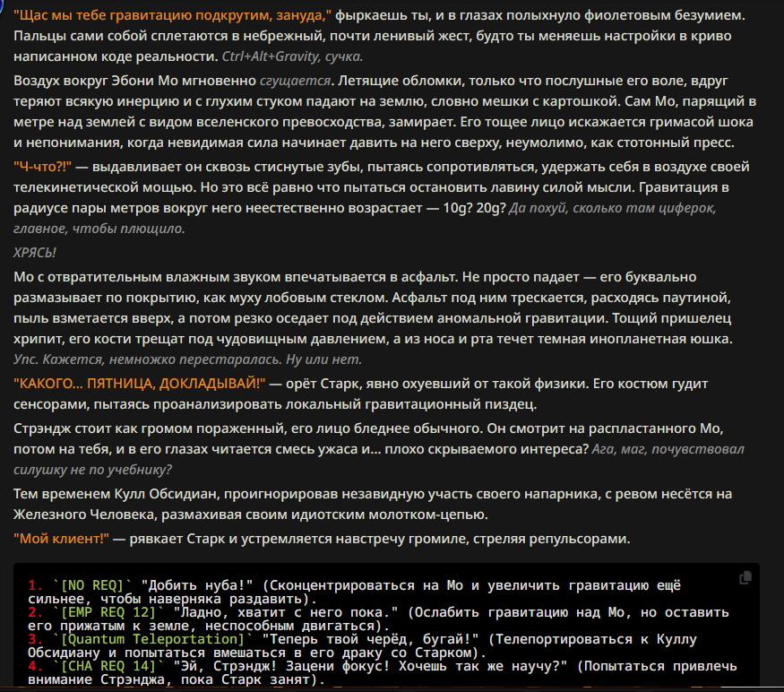Image resolution: width=784 pixels, height=692 pixels.
Task: Click the orange exclamation "Ч-что?!"
Action: tap(42, 167)
